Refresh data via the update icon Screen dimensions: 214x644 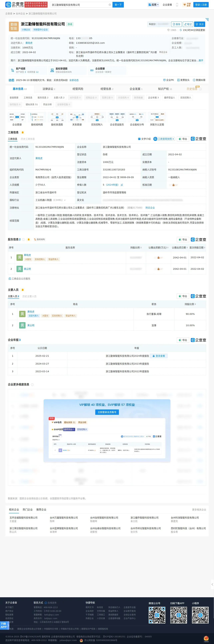pos(181,30)
